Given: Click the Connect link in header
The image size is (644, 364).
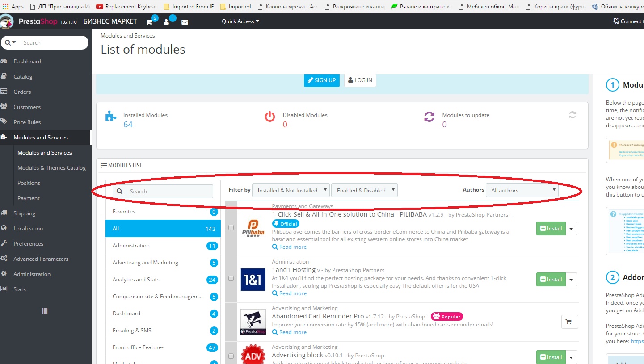Looking at the screenshot, I should pos(628,21).
